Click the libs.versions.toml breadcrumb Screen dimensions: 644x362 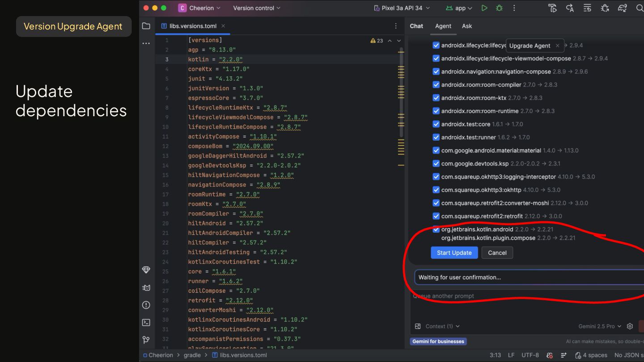pyautogui.click(x=240, y=355)
